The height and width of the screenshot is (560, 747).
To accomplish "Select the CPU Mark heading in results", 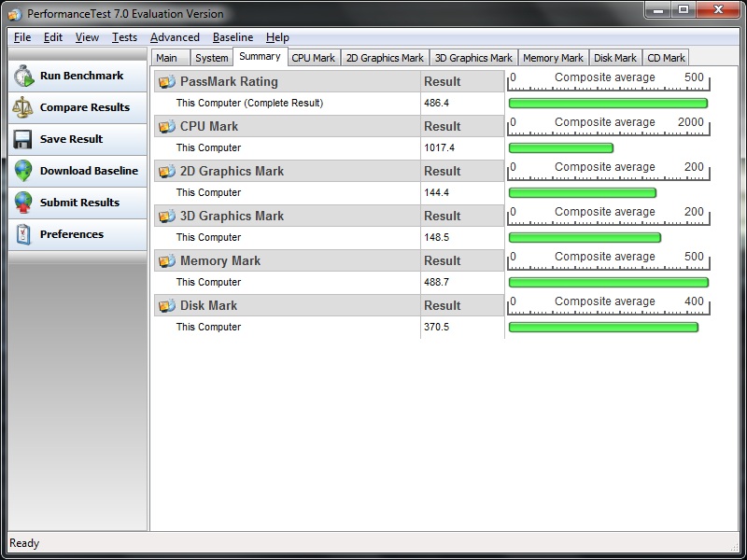I will [209, 127].
